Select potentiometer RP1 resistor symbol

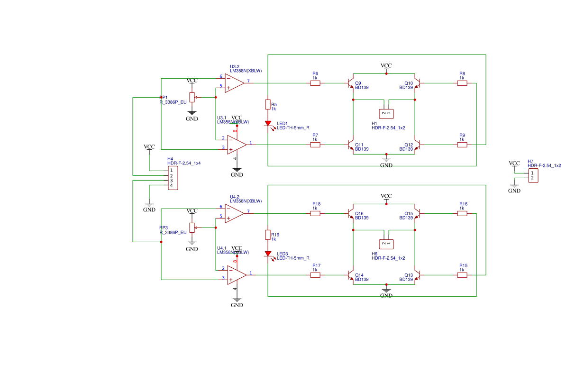tap(192, 98)
